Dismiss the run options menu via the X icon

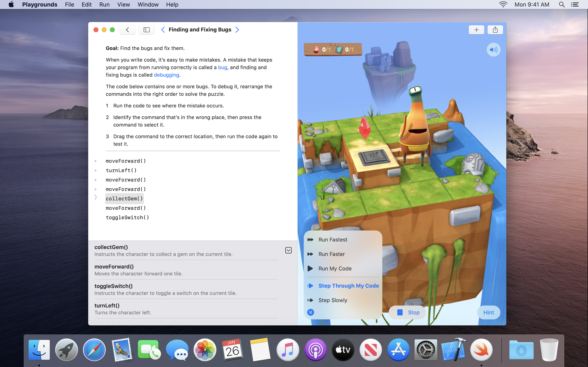point(311,312)
